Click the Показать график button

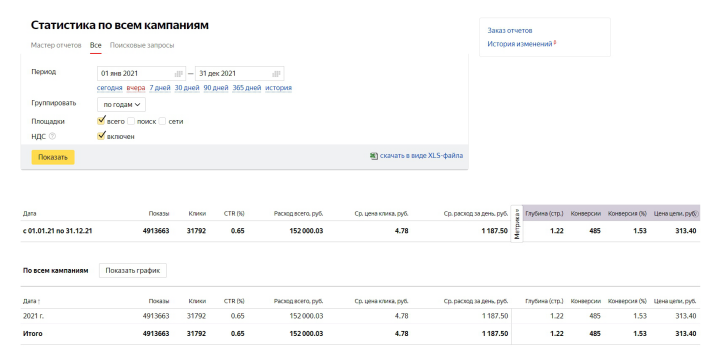tap(133, 270)
